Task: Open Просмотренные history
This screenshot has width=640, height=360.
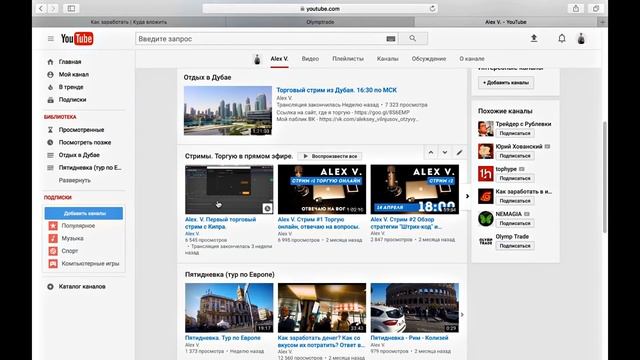Action: (x=81, y=130)
